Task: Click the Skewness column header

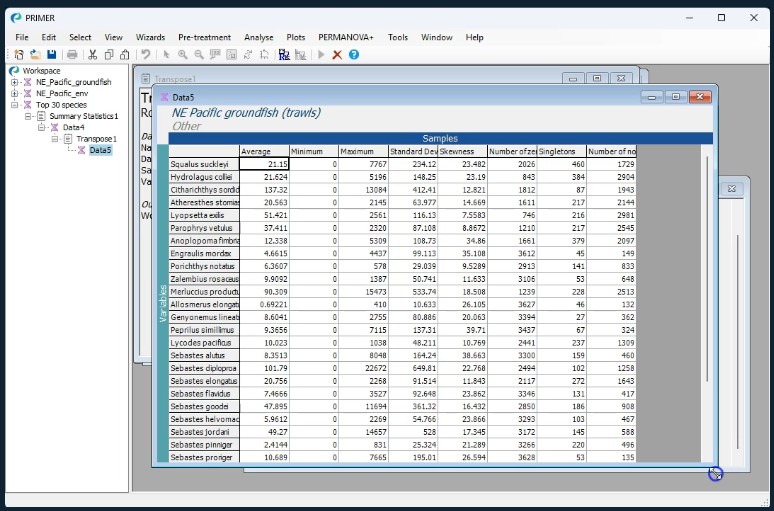Action: click(x=463, y=152)
